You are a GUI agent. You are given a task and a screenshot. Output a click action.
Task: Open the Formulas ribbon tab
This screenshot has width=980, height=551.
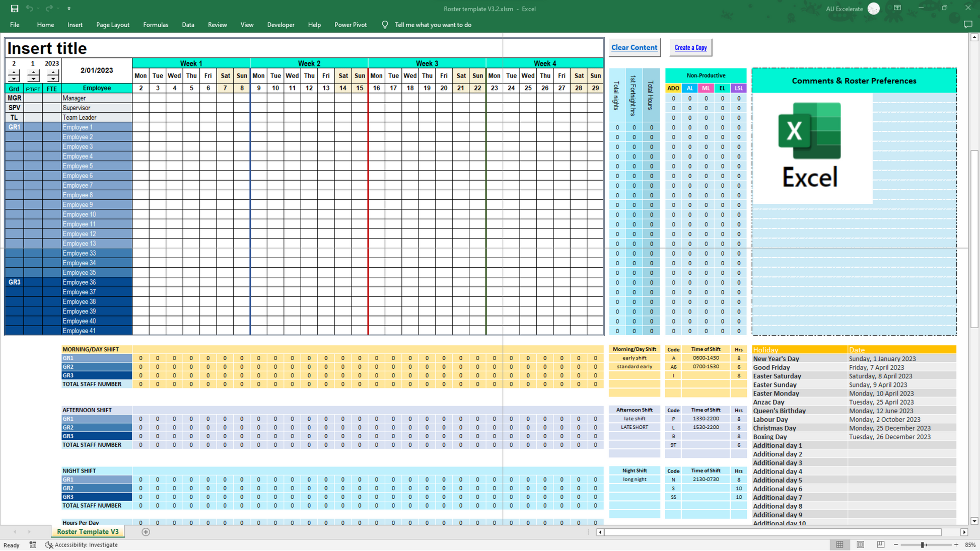pyautogui.click(x=156, y=25)
